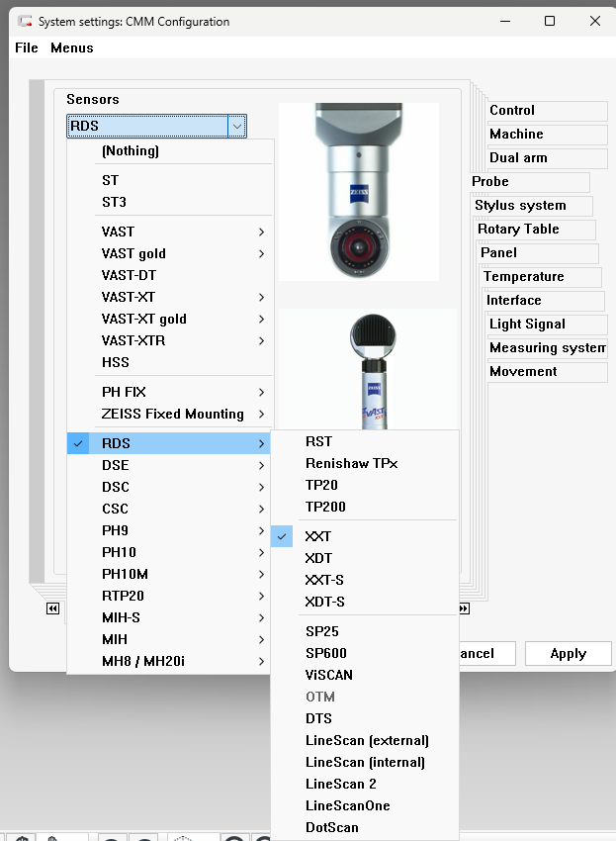Screen dimensions: 616x841
Task: Choose ViSCAN sensor in submenu
Action: click(329, 675)
